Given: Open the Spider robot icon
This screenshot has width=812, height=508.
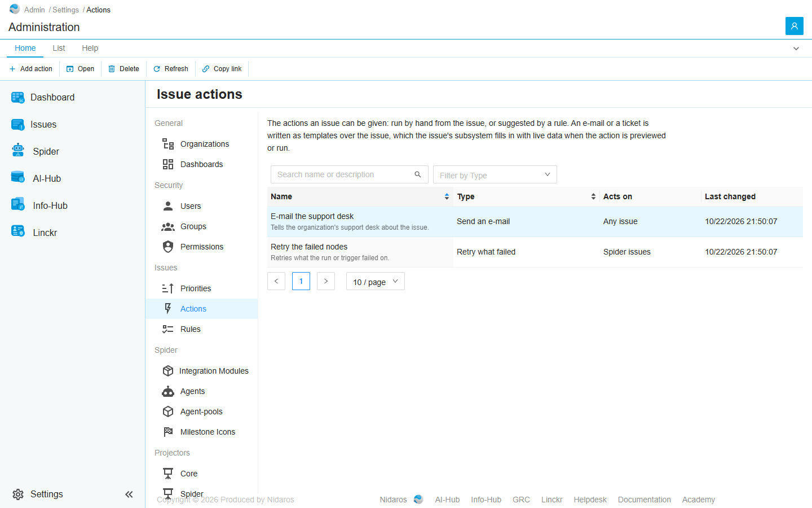Looking at the screenshot, I should [18, 150].
